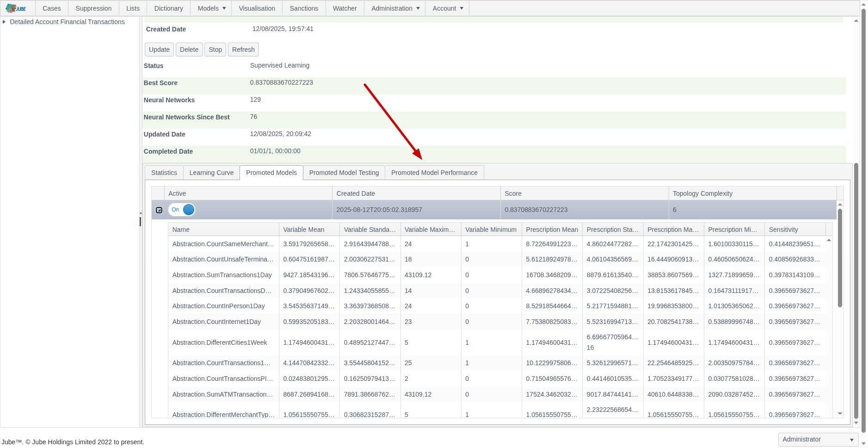The height and width of the screenshot is (448, 868).
Task: Select the Abstraction.CountInPerson1Day row name
Action: 218,306
